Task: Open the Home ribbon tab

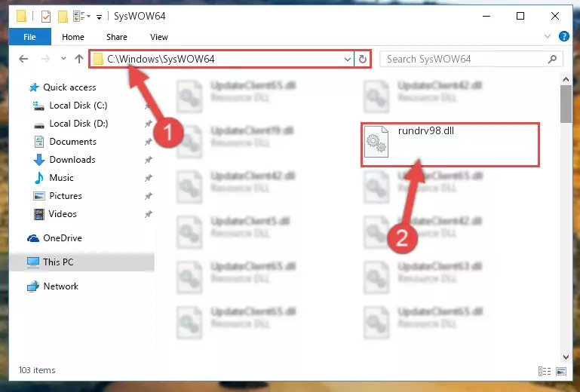Action: click(x=73, y=37)
